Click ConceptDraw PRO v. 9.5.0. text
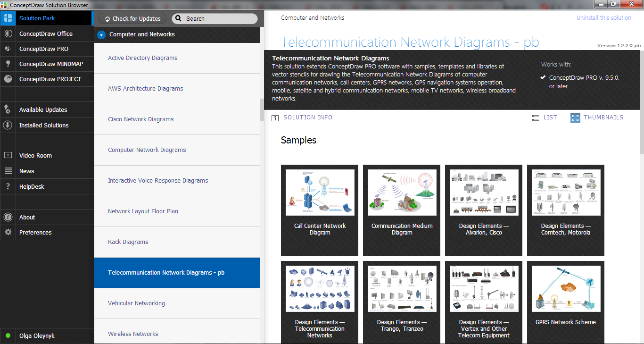 click(584, 78)
